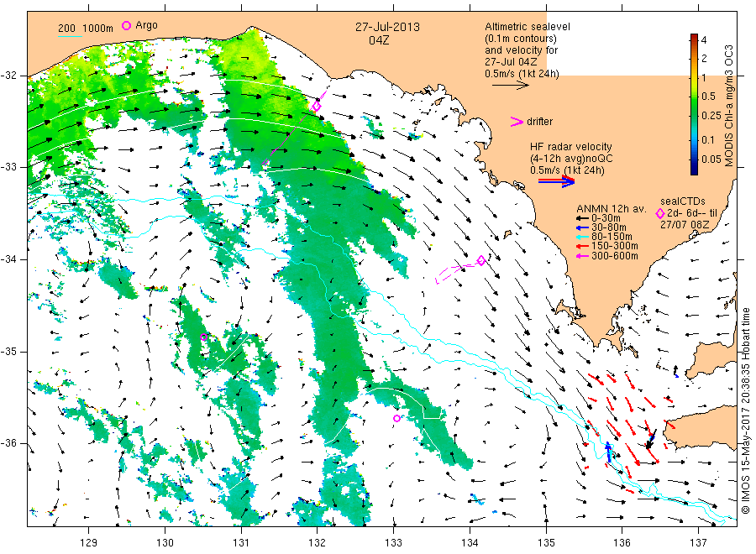
Task: Click the '133' longitude axis label
Action: coord(393,543)
